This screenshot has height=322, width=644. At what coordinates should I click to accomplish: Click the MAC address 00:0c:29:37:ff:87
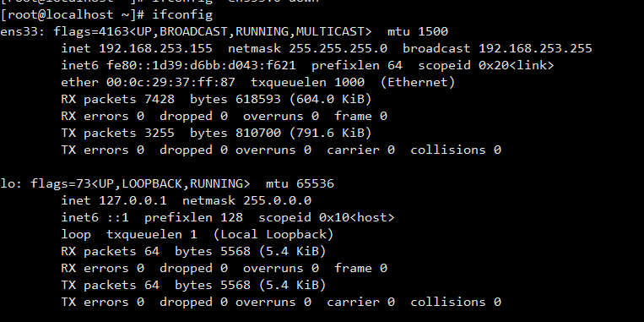pos(170,82)
